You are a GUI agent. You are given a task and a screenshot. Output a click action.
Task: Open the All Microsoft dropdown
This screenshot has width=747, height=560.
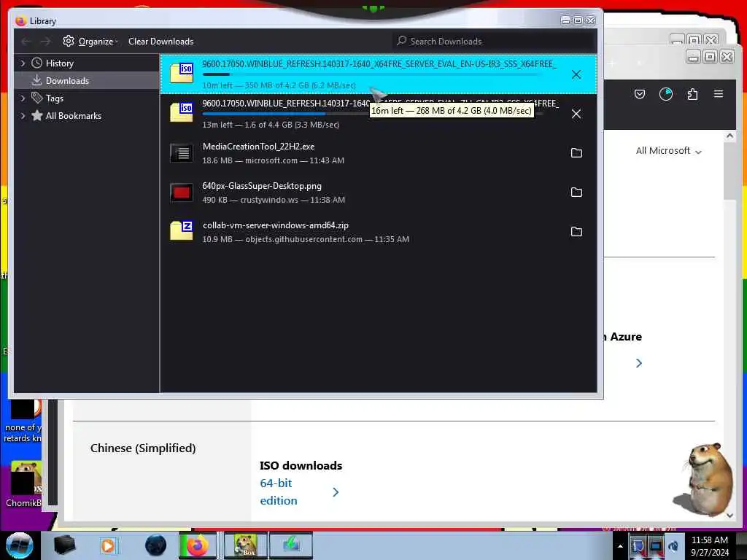coord(668,151)
